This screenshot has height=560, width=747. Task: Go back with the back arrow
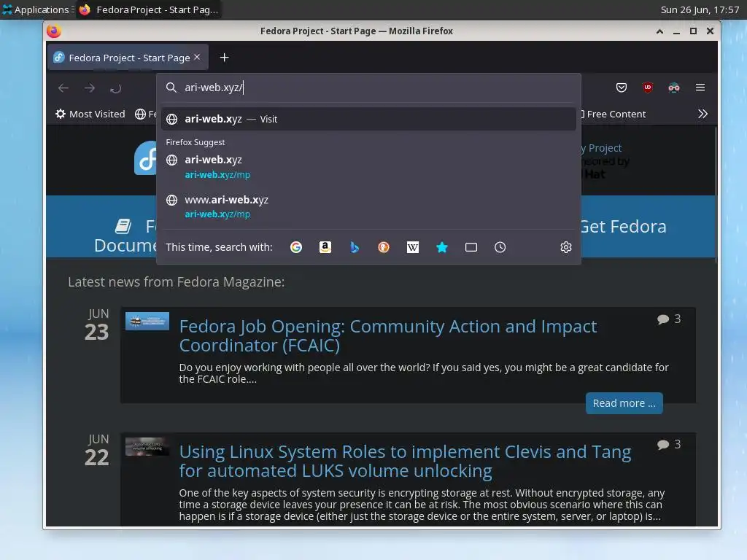[x=63, y=88]
